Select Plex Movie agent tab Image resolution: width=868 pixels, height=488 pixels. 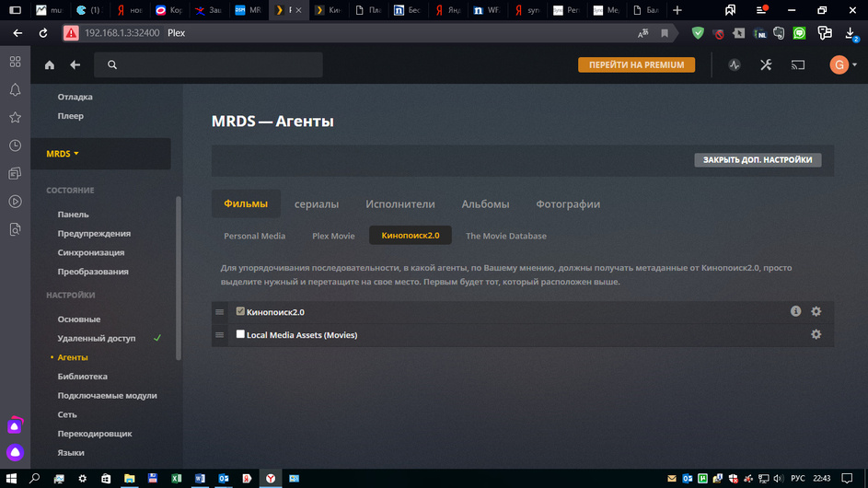[x=333, y=236]
